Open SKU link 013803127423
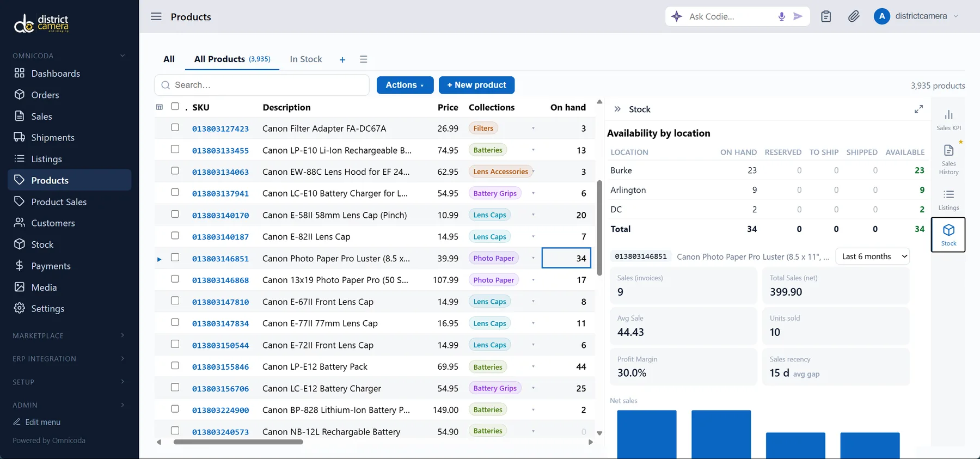The image size is (980, 459). click(220, 129)
